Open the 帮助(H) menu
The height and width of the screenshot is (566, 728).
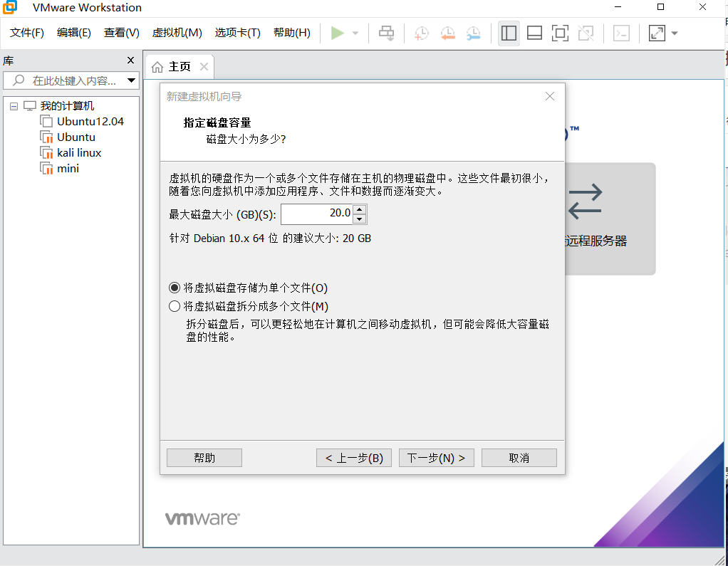292,33
